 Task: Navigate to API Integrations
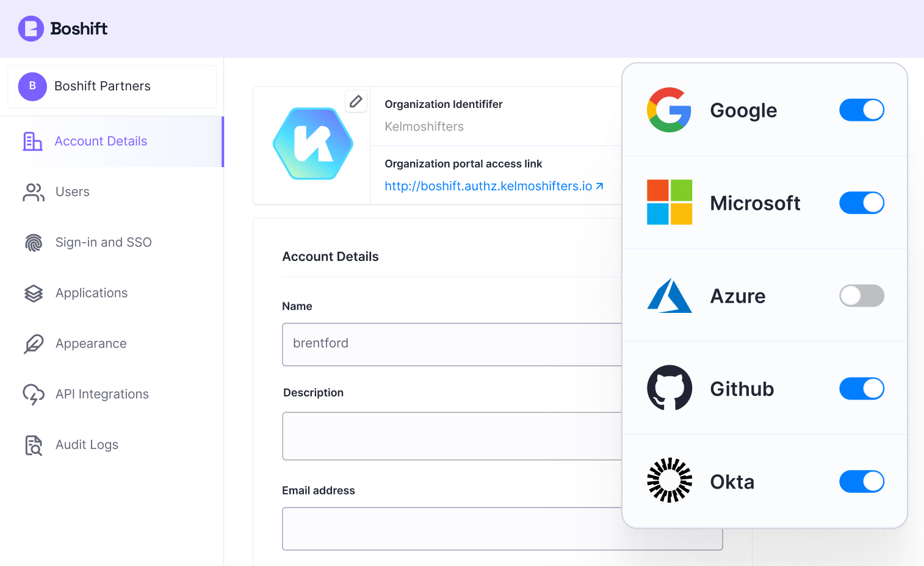click(x=112, y=395)
